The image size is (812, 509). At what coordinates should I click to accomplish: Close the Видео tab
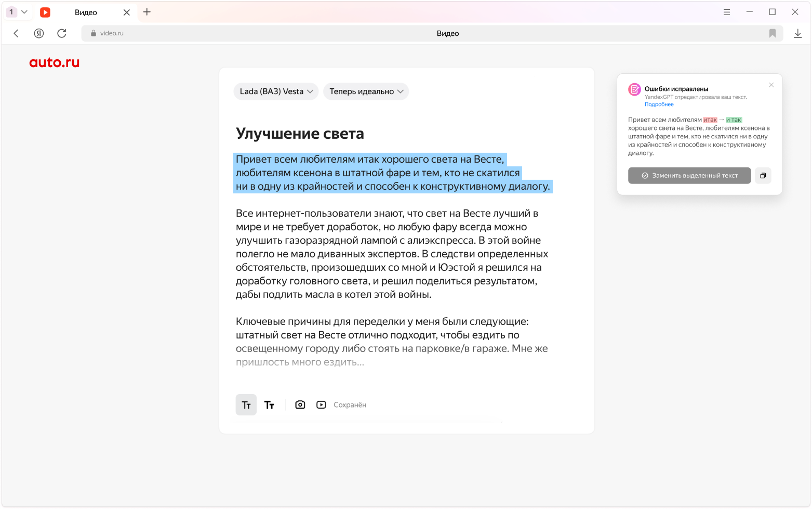pyautogui.click(x=126, y=12)
